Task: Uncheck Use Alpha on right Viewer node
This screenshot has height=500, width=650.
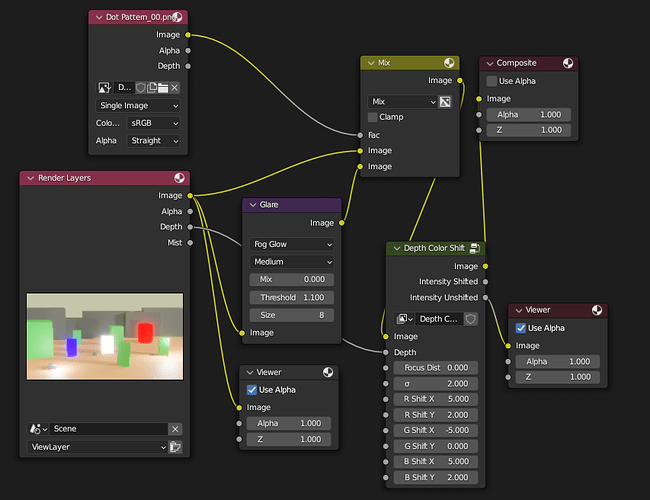Action: click(521, 328)
